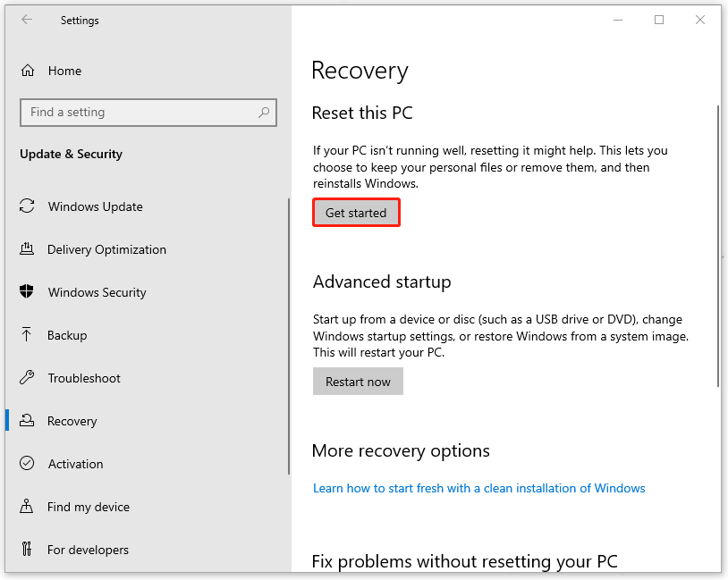Focus the Find a setting box
The width and height of the screenshot is (728, 580).
139,113
